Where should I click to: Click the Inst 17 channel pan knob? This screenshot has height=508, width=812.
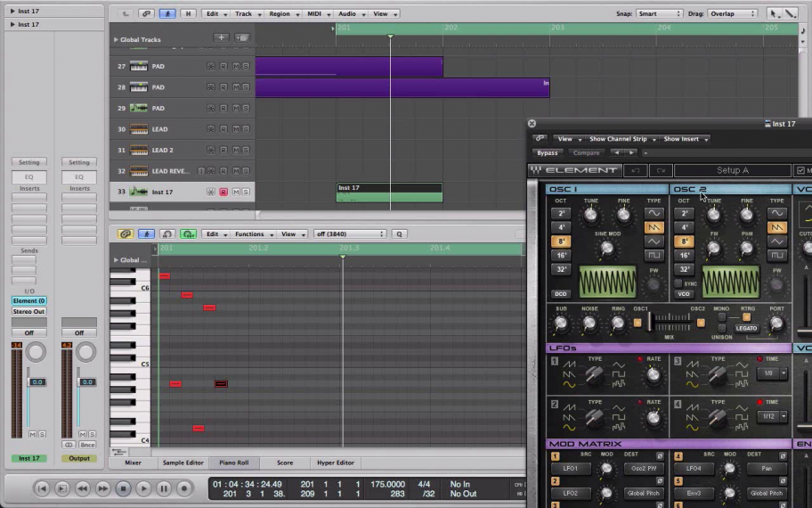coord(36,353)
